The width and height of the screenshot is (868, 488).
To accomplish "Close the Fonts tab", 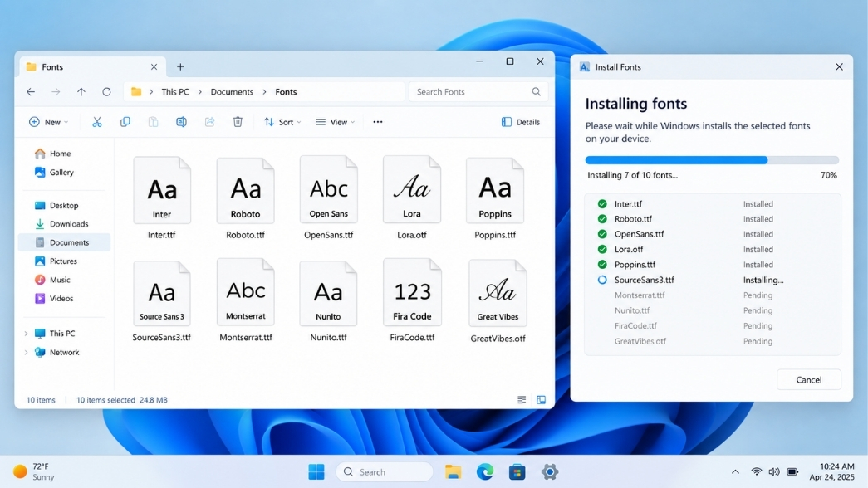I will (x=154, y=67).
